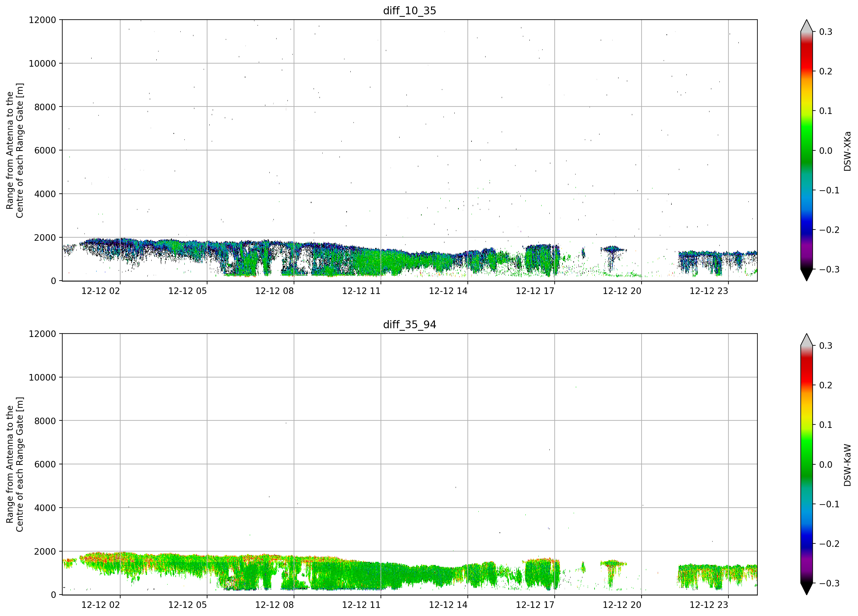Click '12-12 23' x-tick under diff_10_35 plot

coord(709,291)
